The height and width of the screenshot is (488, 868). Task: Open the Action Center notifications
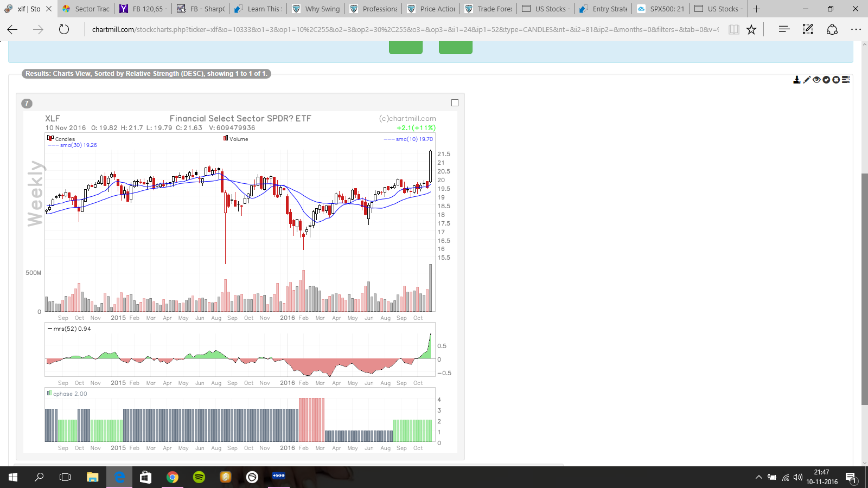pyautogui.click(x=851, y=478)
